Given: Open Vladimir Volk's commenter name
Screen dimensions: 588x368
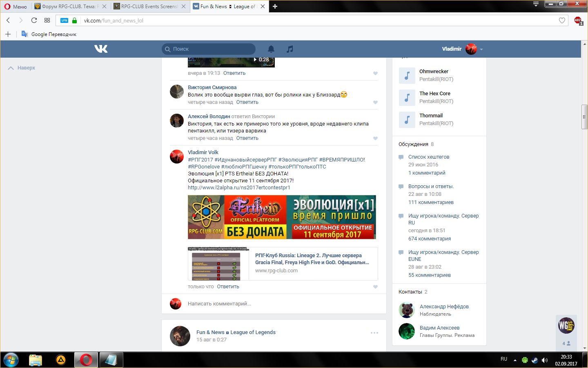Looking at the screenshot, I should 203,153.
